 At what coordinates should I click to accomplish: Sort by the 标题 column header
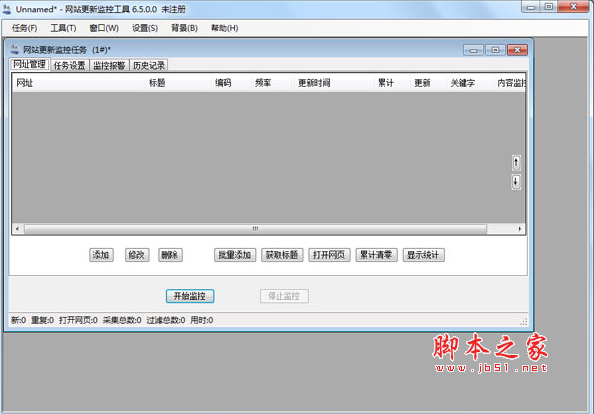178,83
